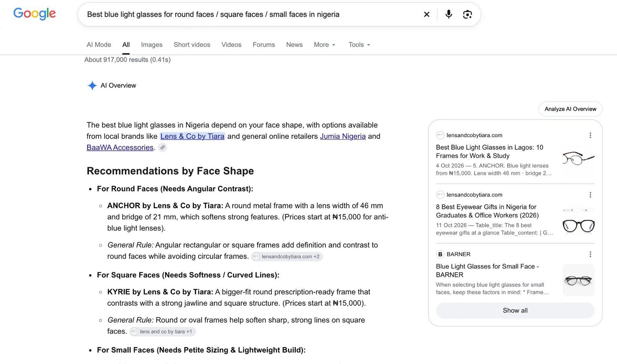Open Google Lens image search icon

coord(467,14)
